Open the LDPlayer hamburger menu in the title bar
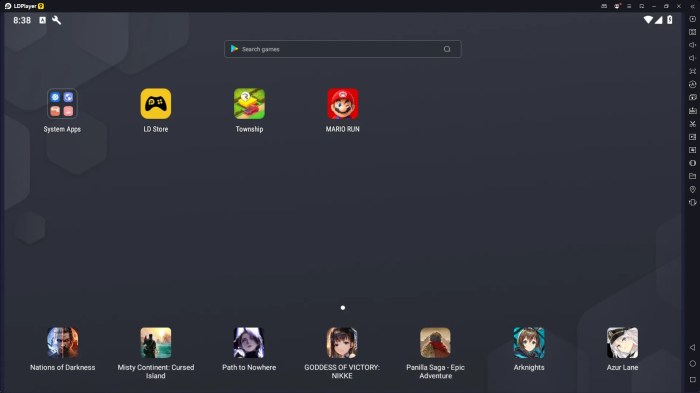 point(629,6)
